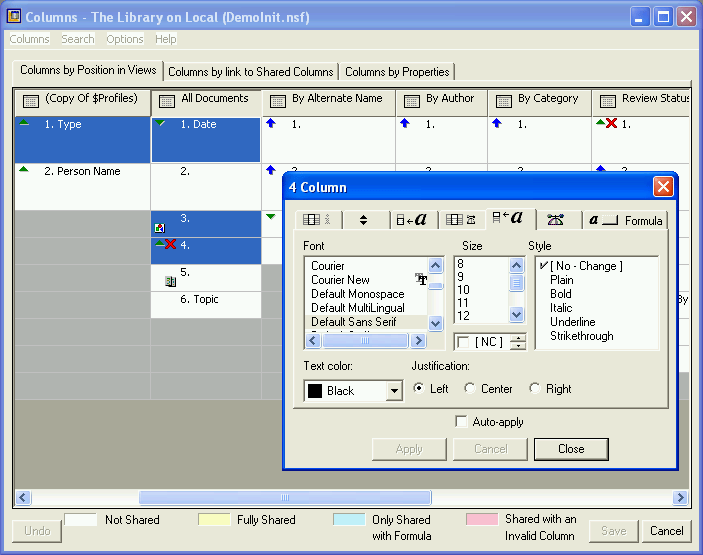Click green sort triangle beside 1. Type

coord(24,122)
